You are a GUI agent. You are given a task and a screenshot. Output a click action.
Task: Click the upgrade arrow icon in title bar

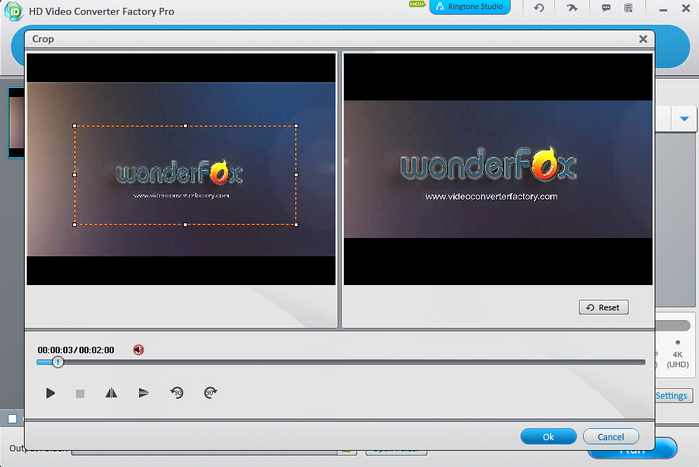click(572, 8)
